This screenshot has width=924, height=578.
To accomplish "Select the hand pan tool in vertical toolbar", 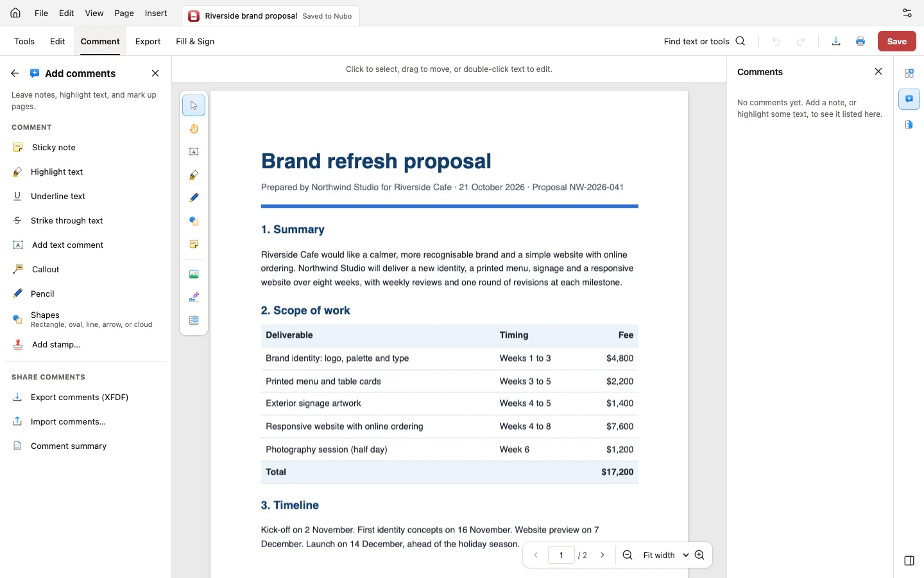I will pos(194,128).
